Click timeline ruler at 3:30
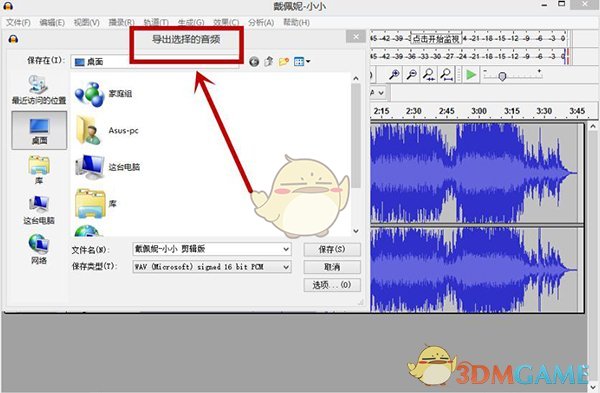 544,111
